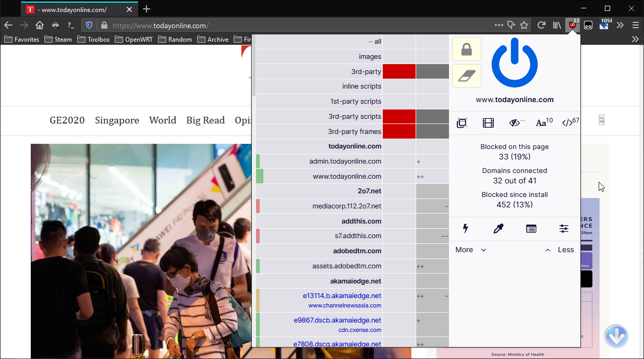
Task: Open the Random bookmarks folder
Action: coord(175,39)
